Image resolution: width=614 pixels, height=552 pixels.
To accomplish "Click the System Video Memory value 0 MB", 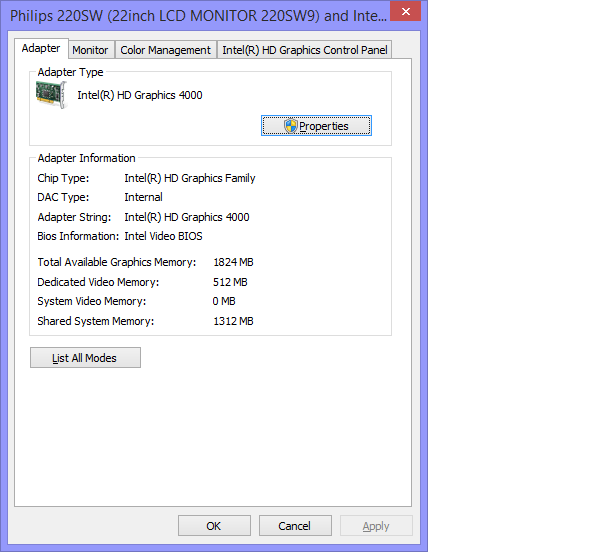I will coord(224,301).
